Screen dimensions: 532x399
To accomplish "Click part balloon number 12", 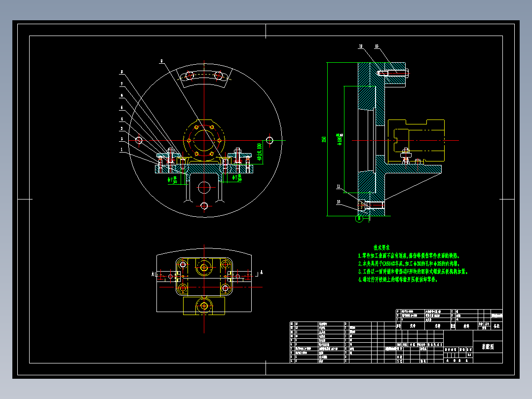I will coord(361,46).
